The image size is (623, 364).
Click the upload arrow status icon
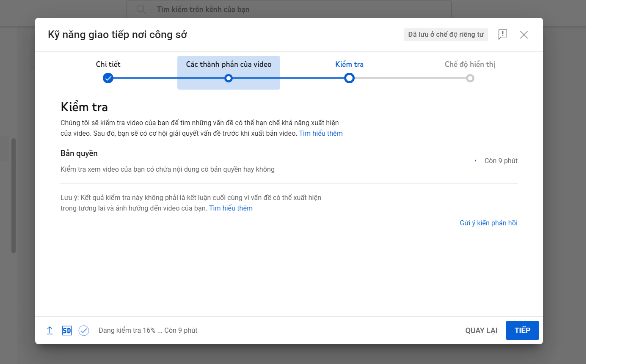coord(50,331)
